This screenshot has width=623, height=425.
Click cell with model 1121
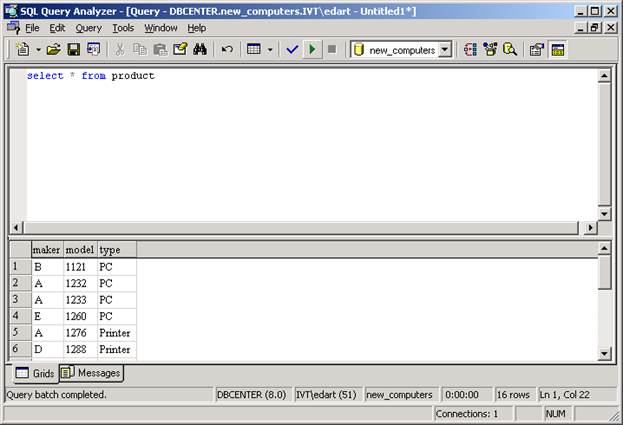(x=80, y=267)
